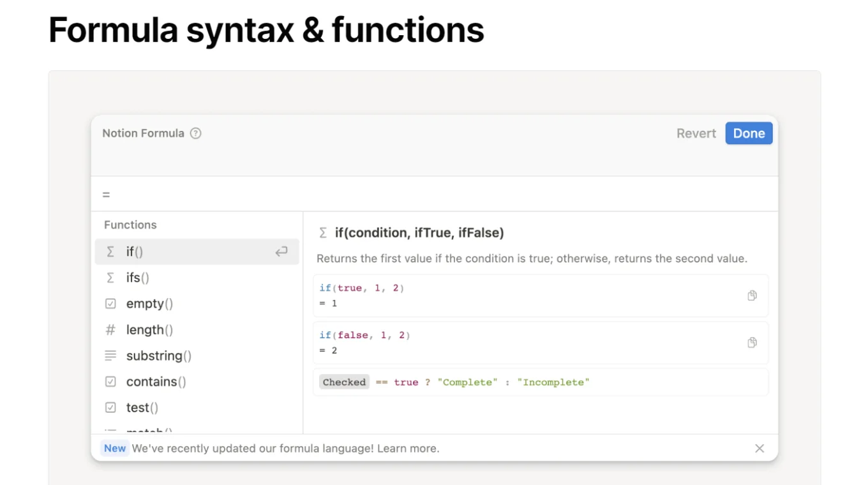Click the checkbox icon next to empty()

tap(110, 304)
